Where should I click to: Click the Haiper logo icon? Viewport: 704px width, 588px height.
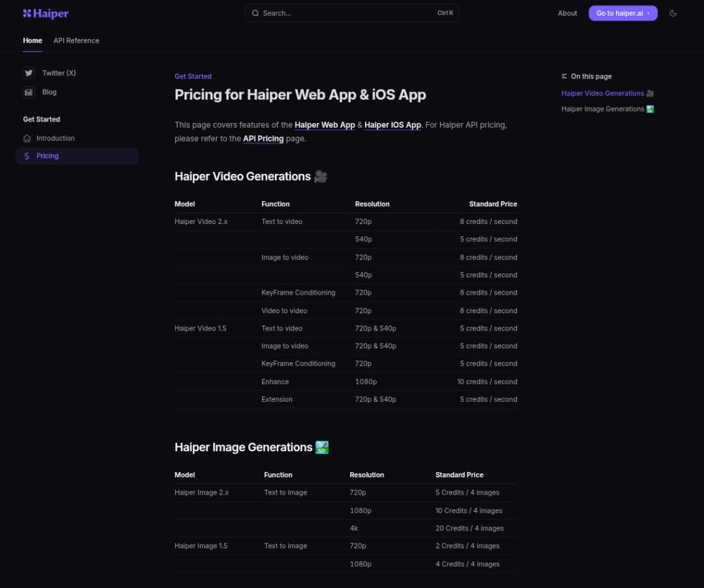(26, 13)
